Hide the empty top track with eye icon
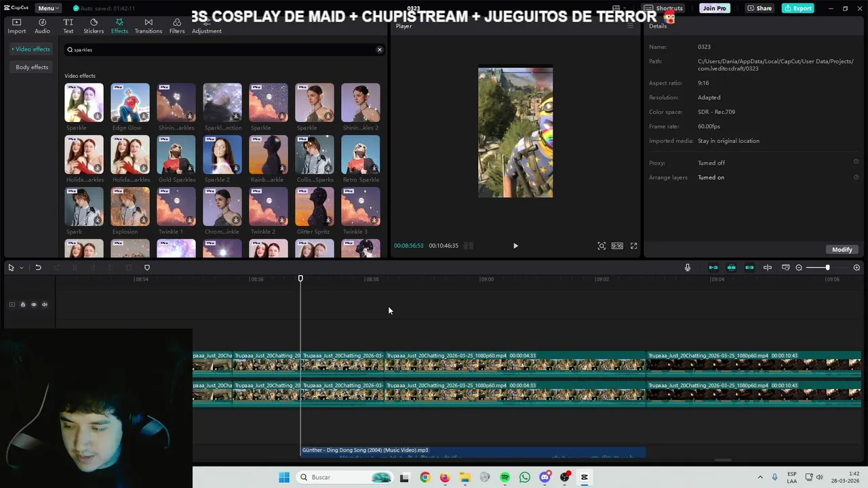Viewport: 868px width, 488px height. (x=34, y=304)
